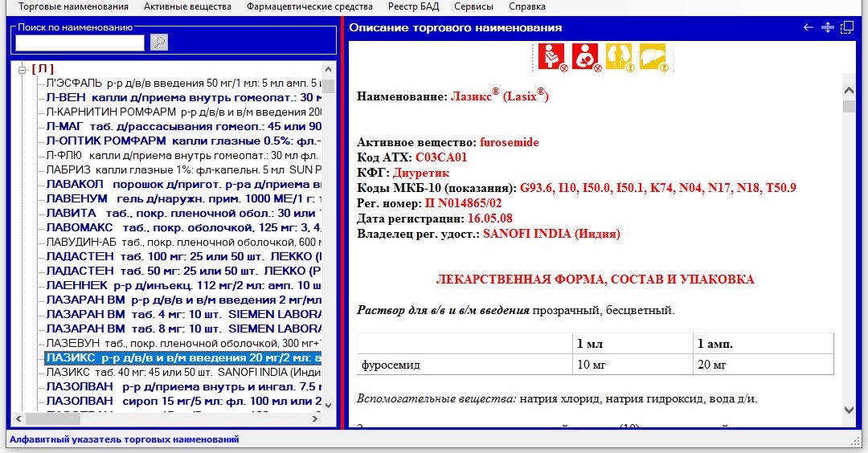The height and width of the screenshot is (453, 868).
Task: Click the split-panel resize icon in header
Action: click(x=828, y=27)
